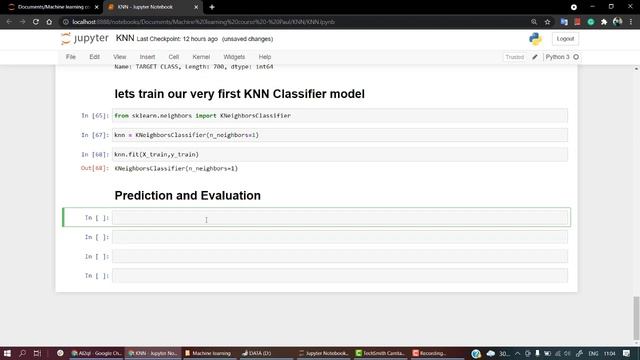Image resolution: width=640 pixels, height=360 pixels.
Task: Click the Logout button
Action: click(565, 39)
